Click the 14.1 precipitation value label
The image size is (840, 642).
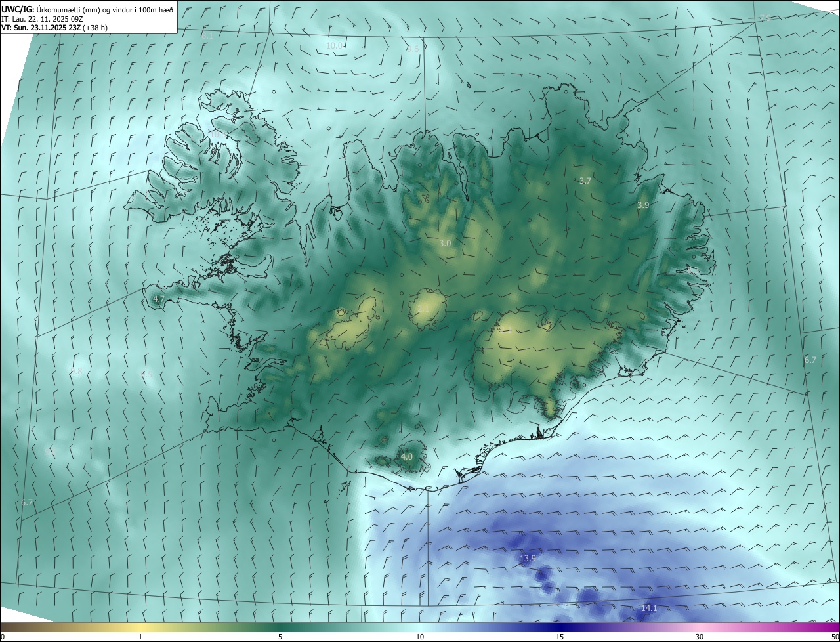[648, 609]
